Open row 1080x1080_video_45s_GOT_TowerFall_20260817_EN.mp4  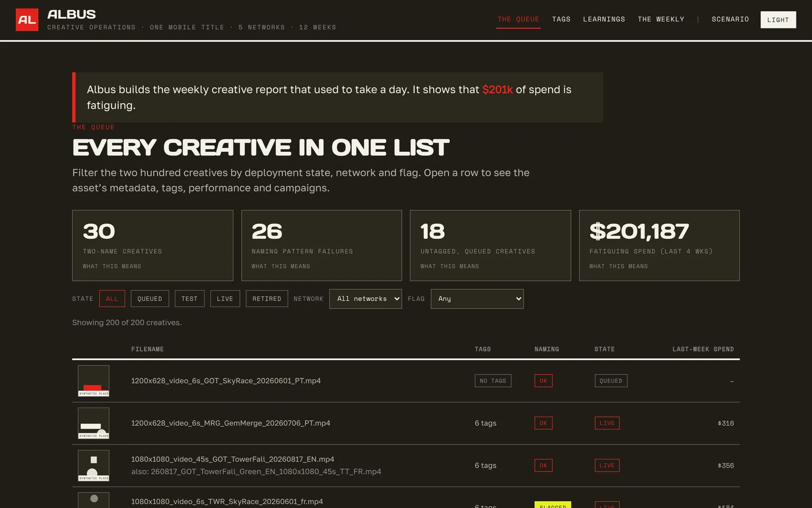406,465
